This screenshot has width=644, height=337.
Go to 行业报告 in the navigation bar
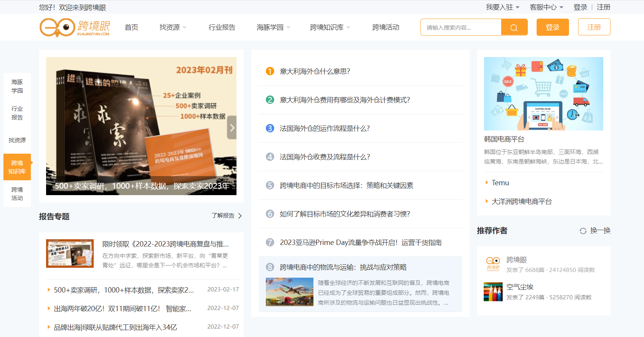point(222,27)
